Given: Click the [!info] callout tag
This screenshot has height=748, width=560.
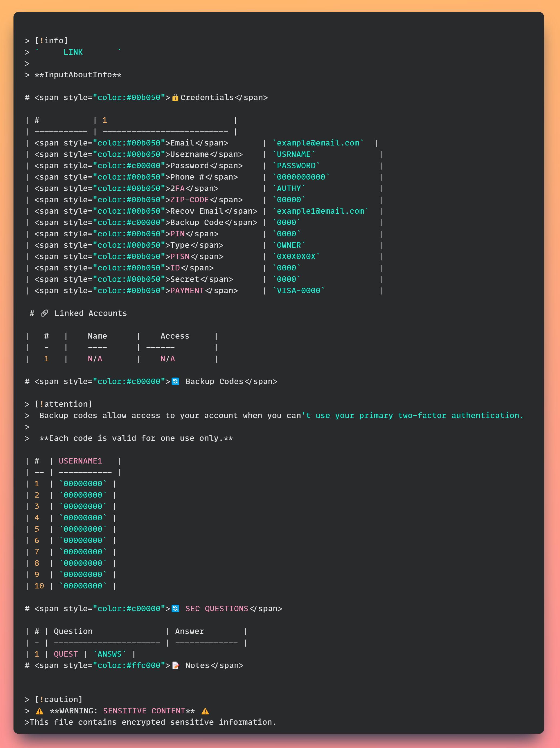Looking at the screenshot, I should [51, 41].
